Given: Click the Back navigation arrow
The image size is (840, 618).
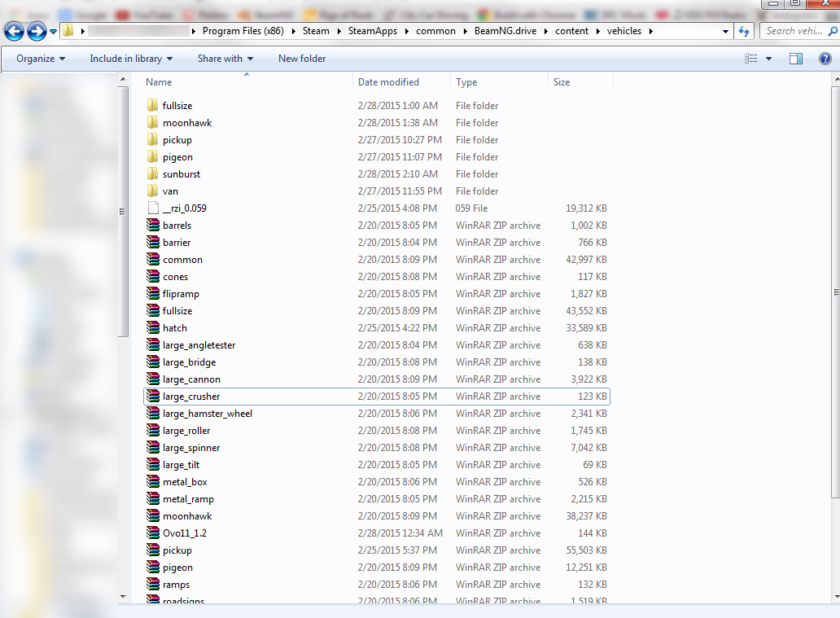Looking at the screenshot, I should pyautogui.click(x=15, y=32).
